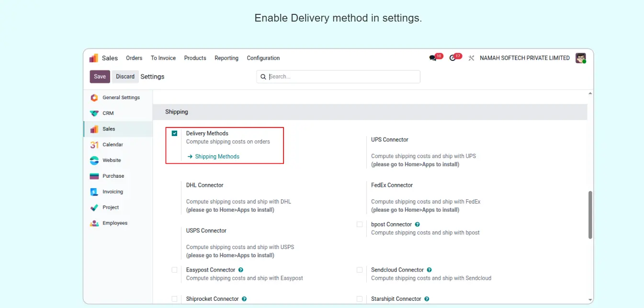This screenshot has height=308, width=644.
Task: Focus the settings Search field
Action: (342, 77)
